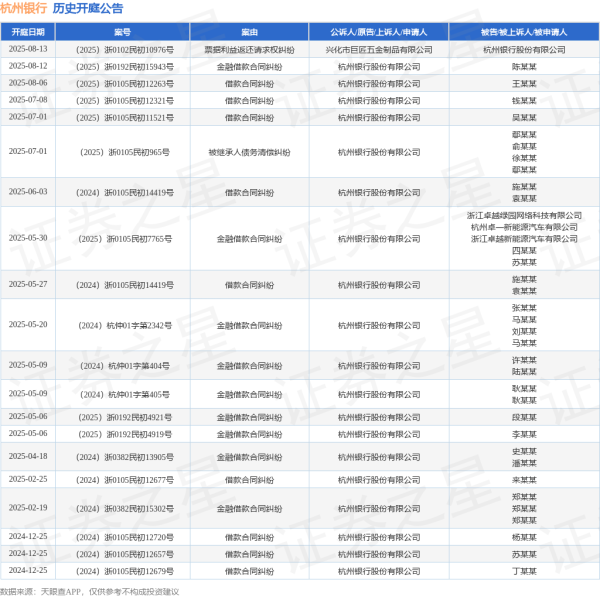Open case number 浙0105民初12679号
This screenshot has height=597, width=600.
pyautogui.click(x=125, y=571)
